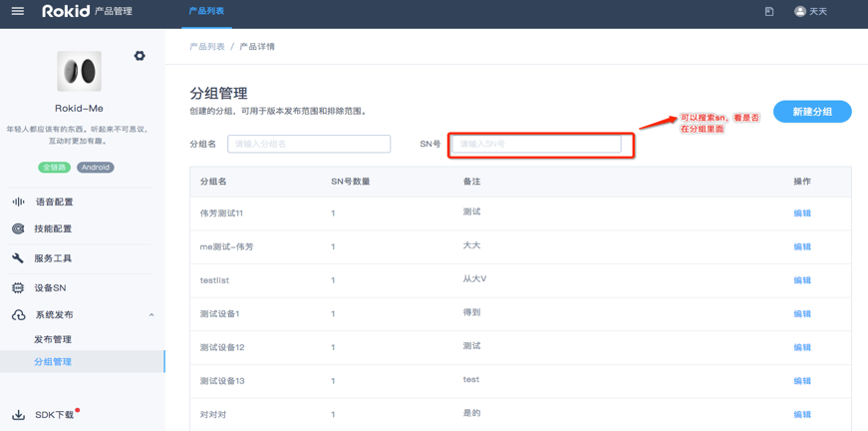Select 分组管理 in the sidebar
This screenshot has width=868, height=431.
53,362
